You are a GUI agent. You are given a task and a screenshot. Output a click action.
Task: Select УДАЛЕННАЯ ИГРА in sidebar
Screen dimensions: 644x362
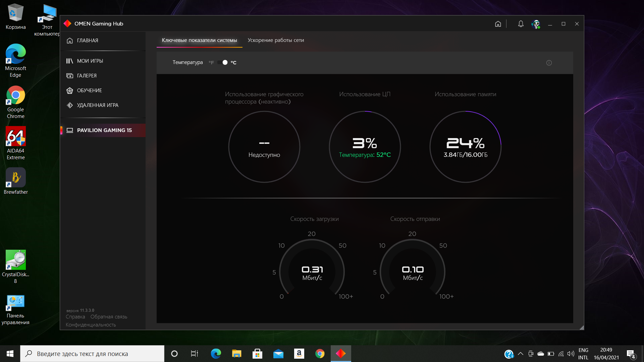tap(98, 105)
